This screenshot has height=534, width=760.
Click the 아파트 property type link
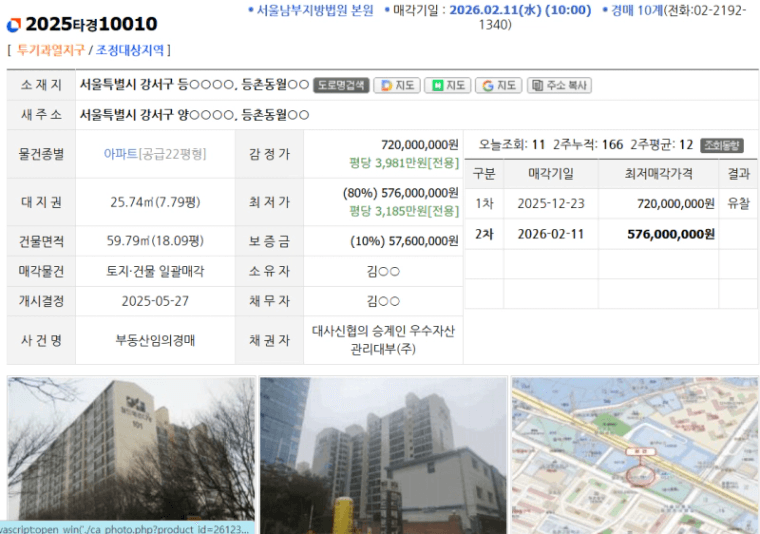[121, 154]
